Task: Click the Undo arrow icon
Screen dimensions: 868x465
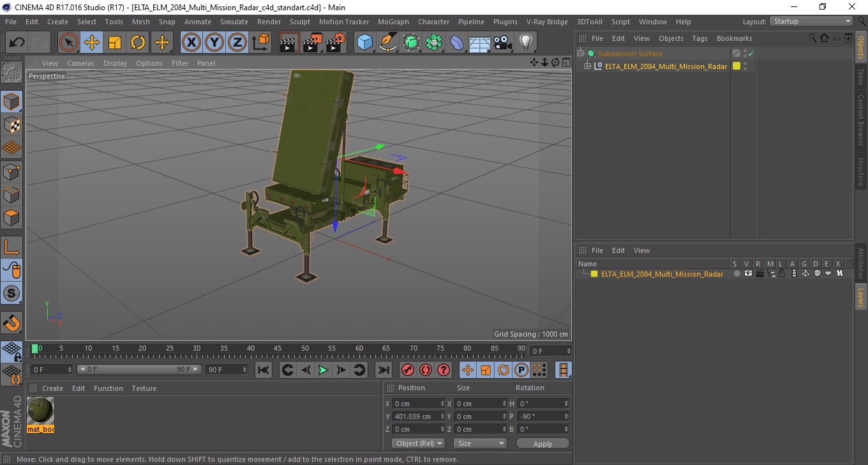Action: 17,43
